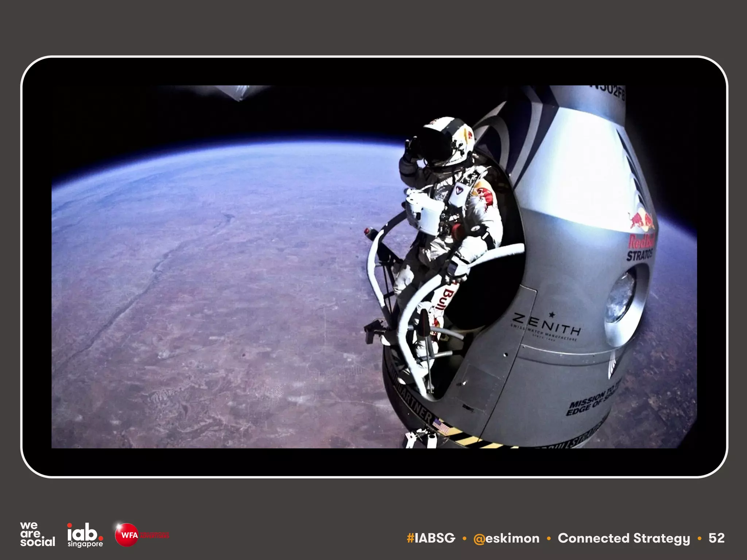Image resolution: width=747 pixels, height=560 pixels.
Task: Click the Connected Strategy title text
Action: tap(624, 538)
